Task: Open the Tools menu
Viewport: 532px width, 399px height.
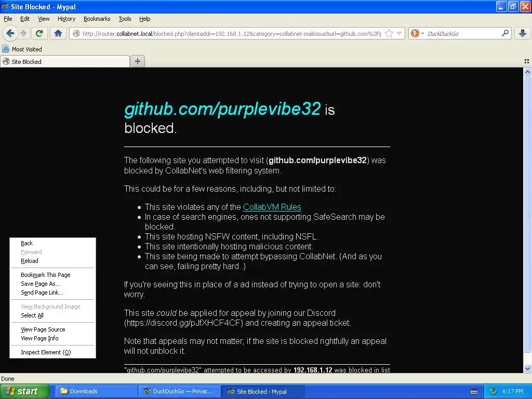Action: click(x=125, y=19)
